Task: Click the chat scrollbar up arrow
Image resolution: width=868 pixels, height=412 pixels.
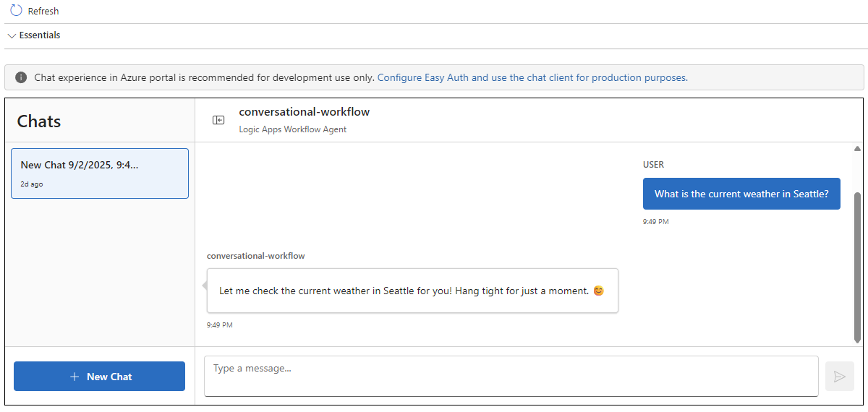Action: pyautogui.click(x=858, y=149)
